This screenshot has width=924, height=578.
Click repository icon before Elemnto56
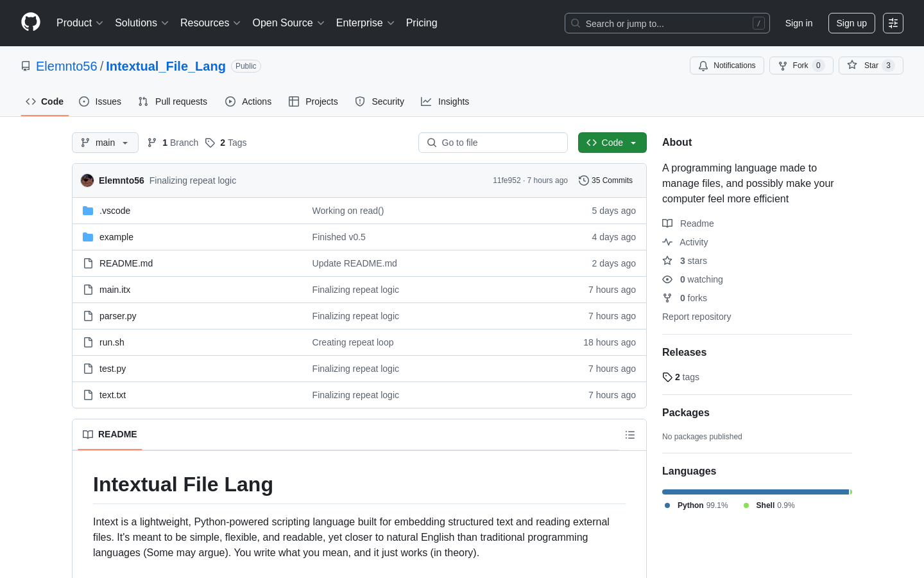pyautogui.click(x=26, y=66)
